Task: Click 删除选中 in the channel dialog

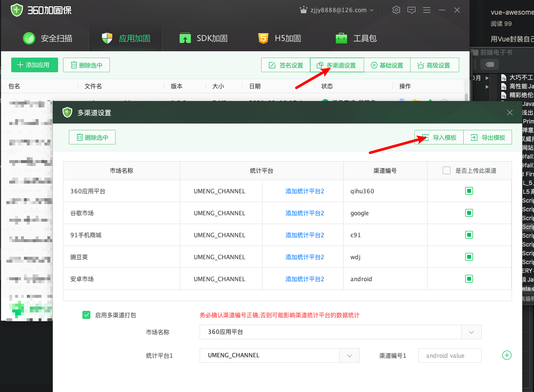Action: point(92,137)
